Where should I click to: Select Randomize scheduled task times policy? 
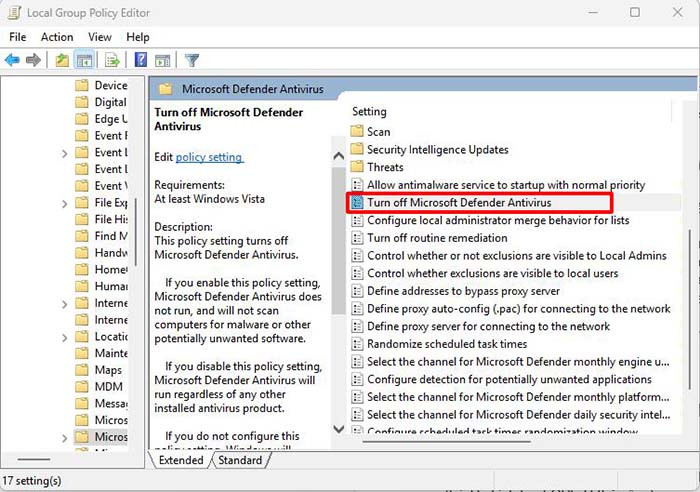click(439, 344)
